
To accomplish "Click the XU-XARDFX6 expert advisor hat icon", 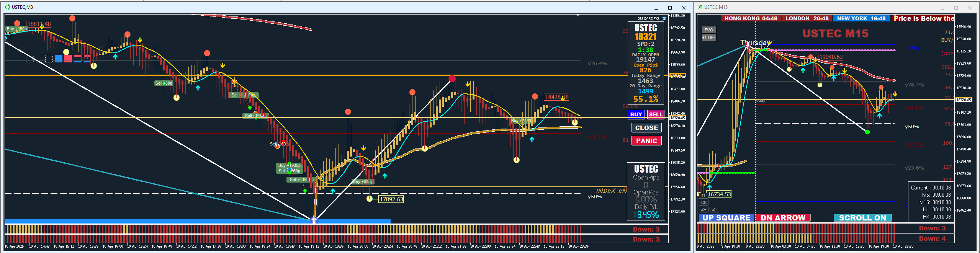I will click(x=664, y=18).
